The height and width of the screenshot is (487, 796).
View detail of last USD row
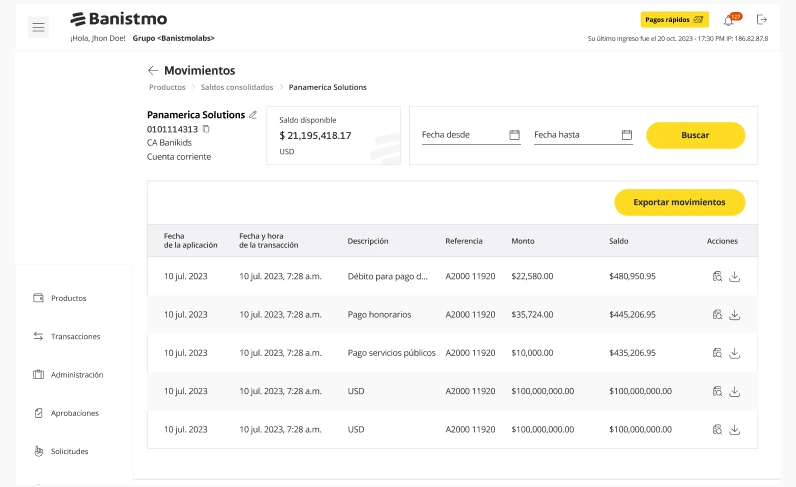click(x=717, y=430)
